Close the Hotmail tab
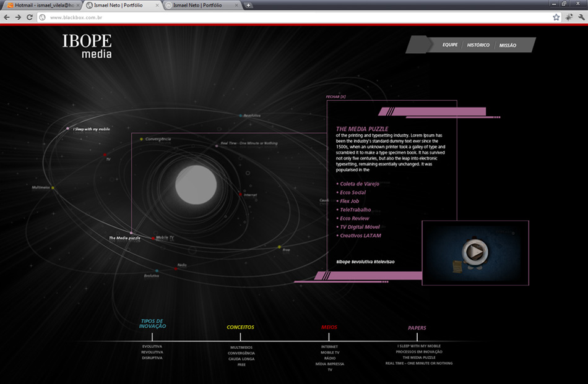The width and height of the screenshot is (588, 384). pyautogui.click(x=78, y=5)
